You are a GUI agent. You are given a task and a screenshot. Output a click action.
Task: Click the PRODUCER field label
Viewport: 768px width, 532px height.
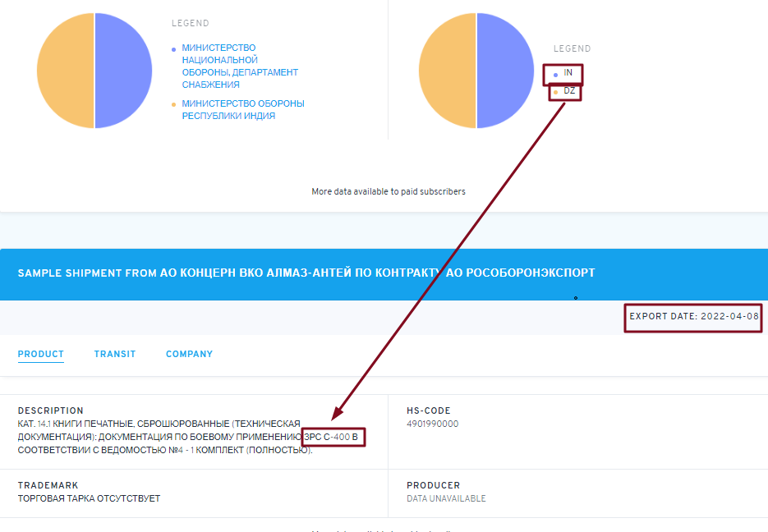(434, 485)
